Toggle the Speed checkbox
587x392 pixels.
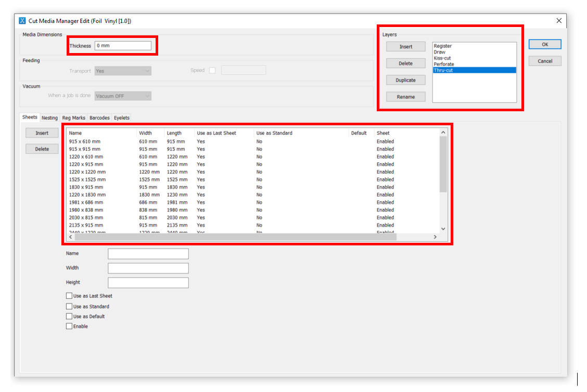click(x=212, y=70)
